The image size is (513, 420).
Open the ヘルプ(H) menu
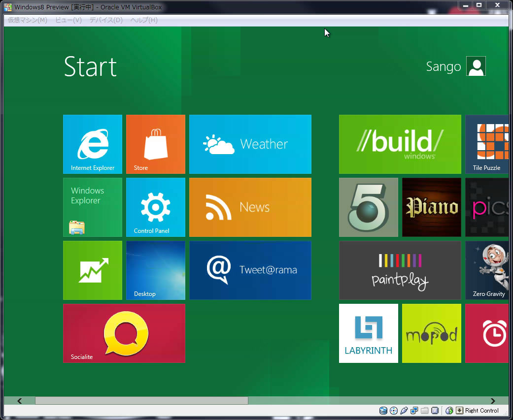coord(144,20)
